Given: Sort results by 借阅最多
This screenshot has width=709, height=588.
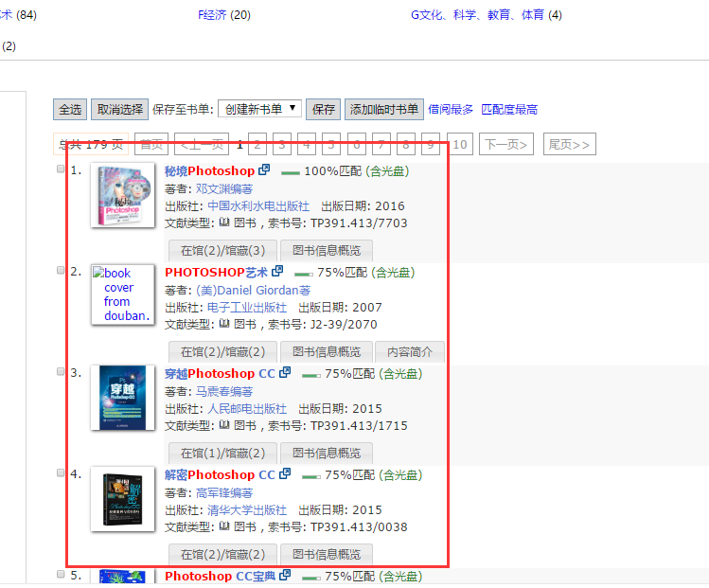Looking at the screenshot, I should point(451,109).
